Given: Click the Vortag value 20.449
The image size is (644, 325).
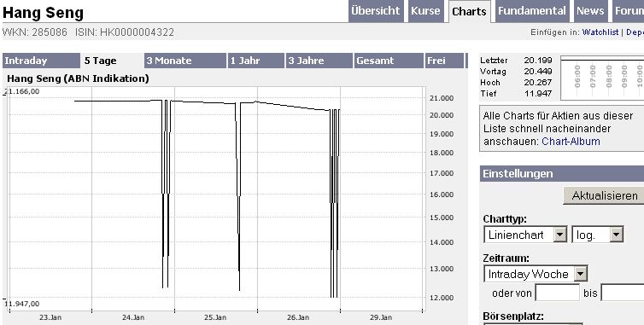Looking at the screenshot, I should click(x=538, y=72).
